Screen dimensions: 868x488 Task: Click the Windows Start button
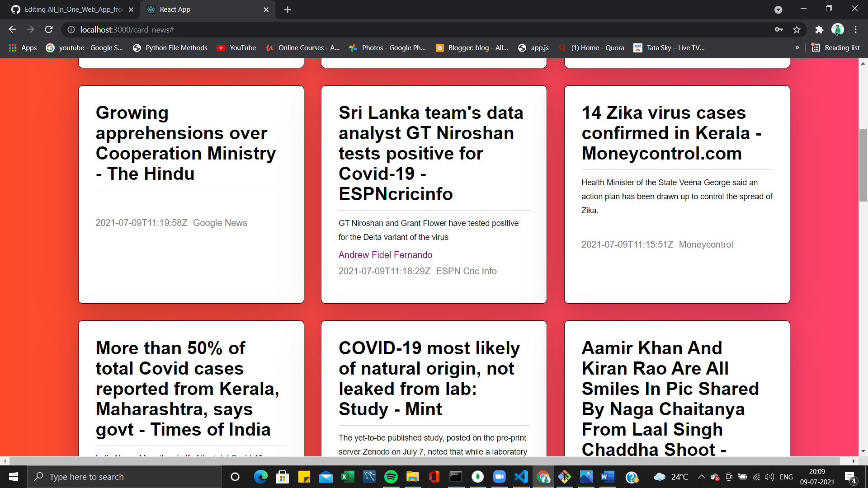point(14,477)
